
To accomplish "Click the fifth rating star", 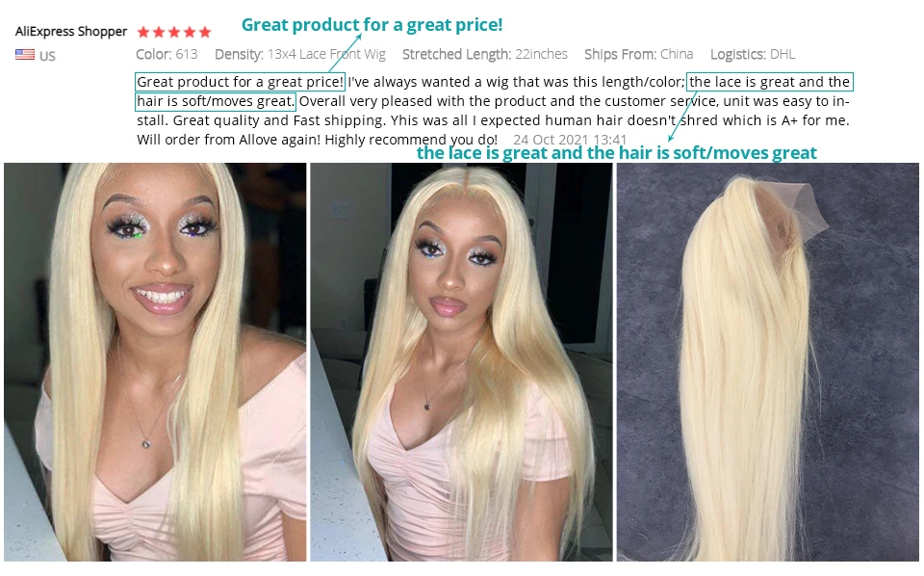I will coord(204,32).
